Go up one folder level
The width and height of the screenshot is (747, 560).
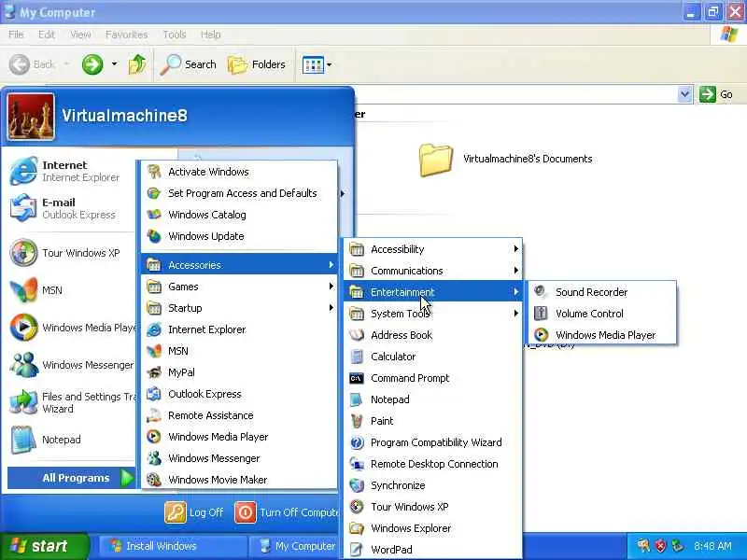(x=137, y=64)
